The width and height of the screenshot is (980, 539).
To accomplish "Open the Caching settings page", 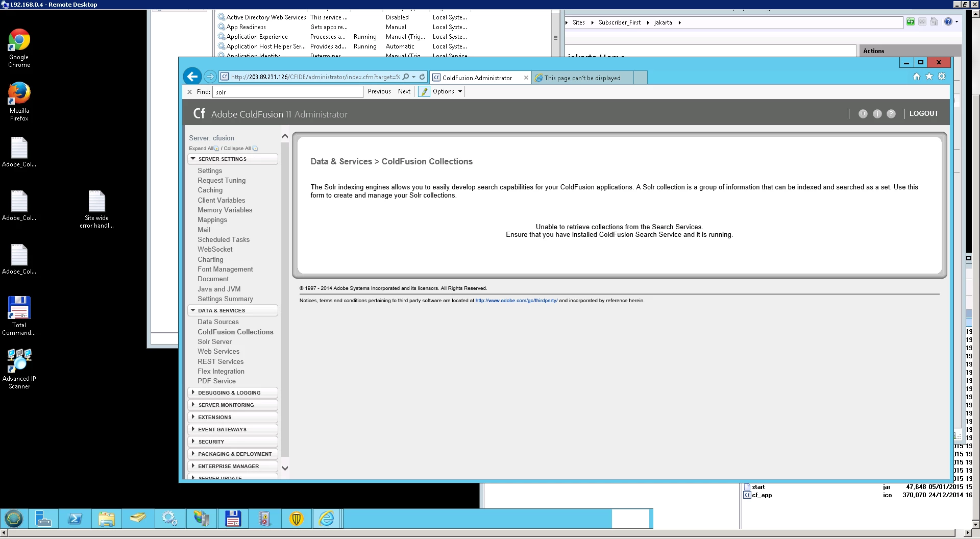I will pos(210,190).
